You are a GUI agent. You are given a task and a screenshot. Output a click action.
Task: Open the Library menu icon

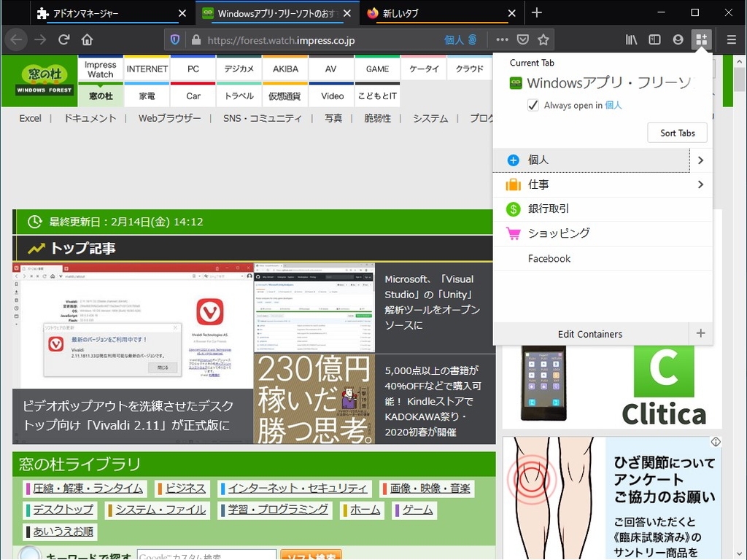point(631,39)
